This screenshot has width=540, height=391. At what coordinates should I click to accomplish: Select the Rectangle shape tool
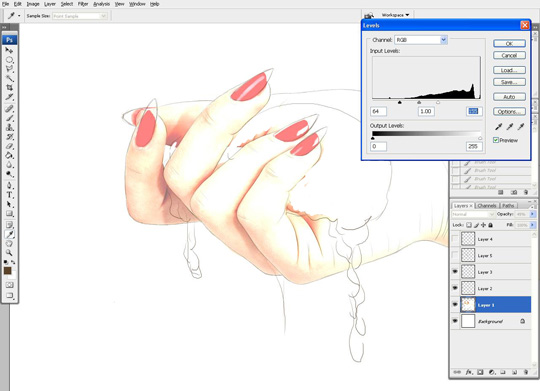tap(9, 214)
